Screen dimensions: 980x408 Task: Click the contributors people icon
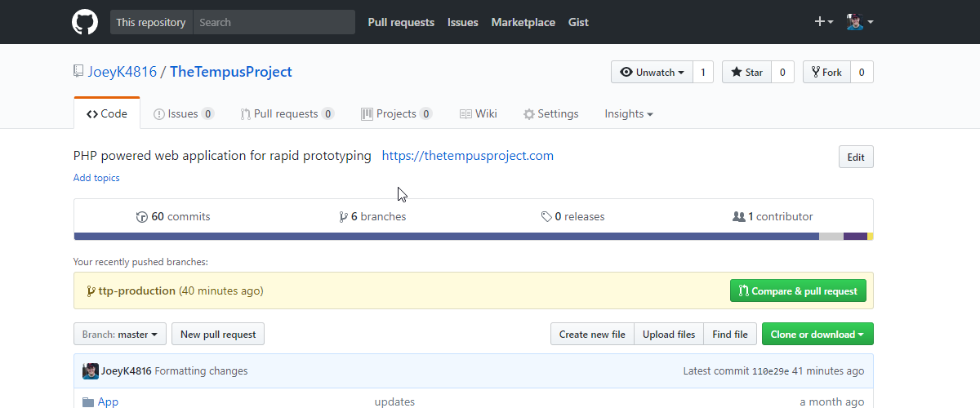pos(739,217)
